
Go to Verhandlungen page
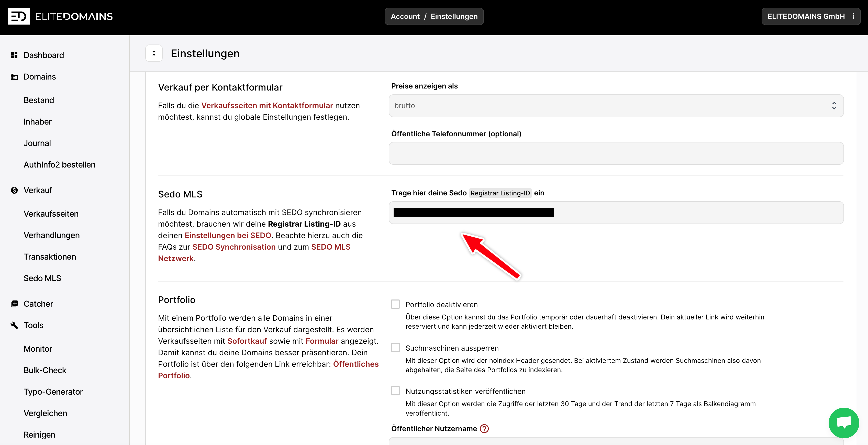[x=52, y=236]
